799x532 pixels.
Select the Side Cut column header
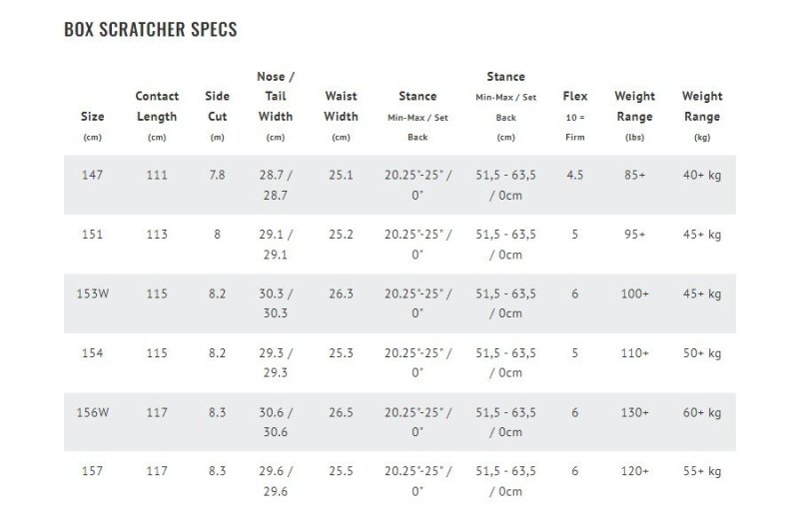[x=217, y=106]
